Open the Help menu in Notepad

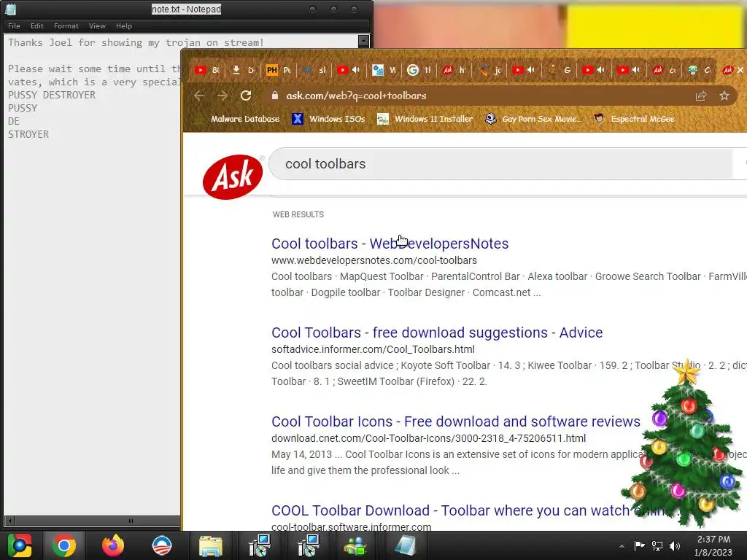click(124, 26)
